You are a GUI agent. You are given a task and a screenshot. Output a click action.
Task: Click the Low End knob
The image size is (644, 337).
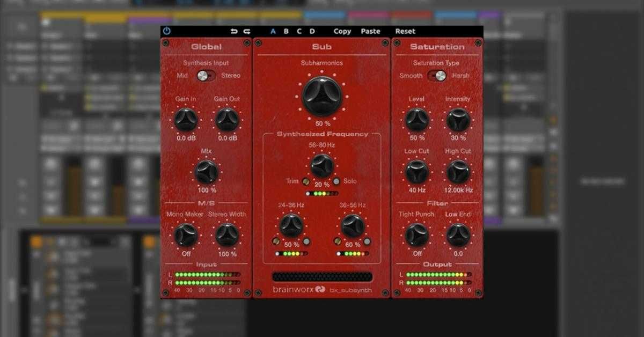point(458,235)
